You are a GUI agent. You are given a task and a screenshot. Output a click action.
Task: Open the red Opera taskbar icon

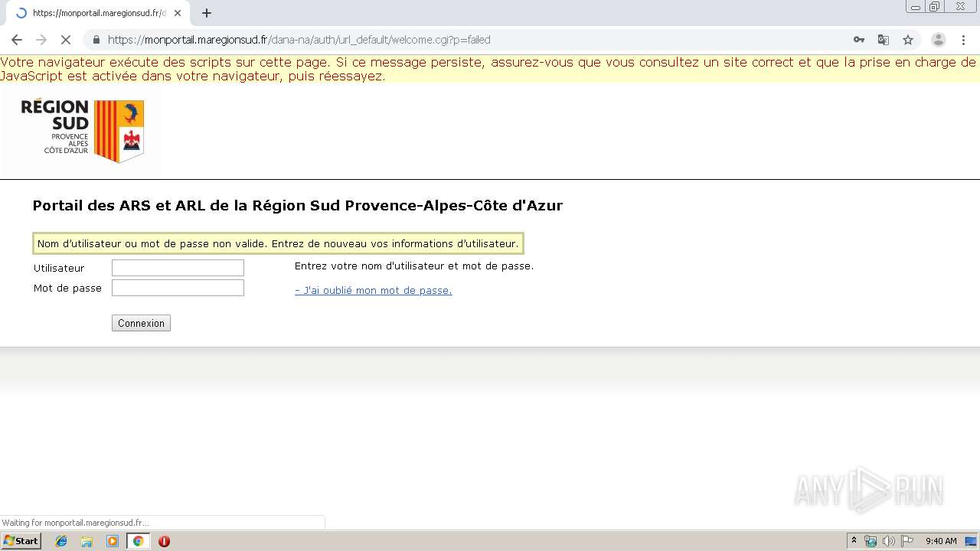[x=164, y=541]
